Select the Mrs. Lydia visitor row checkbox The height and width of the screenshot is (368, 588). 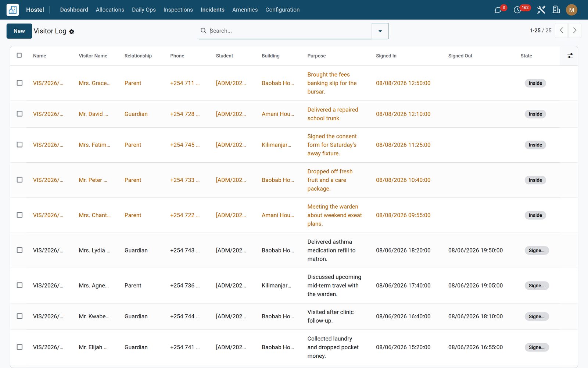click(x=19, y=250)
